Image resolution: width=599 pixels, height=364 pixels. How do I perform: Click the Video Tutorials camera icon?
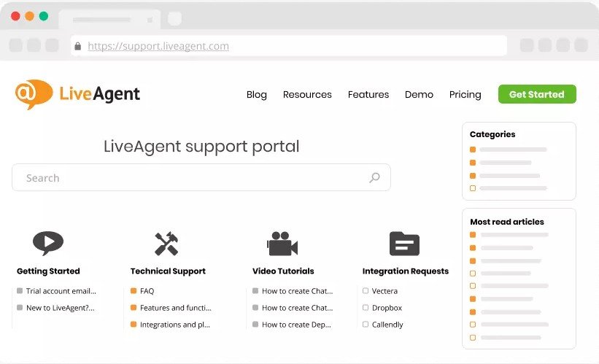pos(282,244)
